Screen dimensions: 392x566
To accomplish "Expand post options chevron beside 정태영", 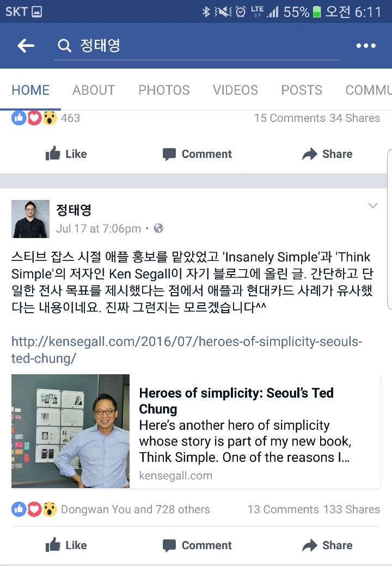I will (x=372, y=206).
